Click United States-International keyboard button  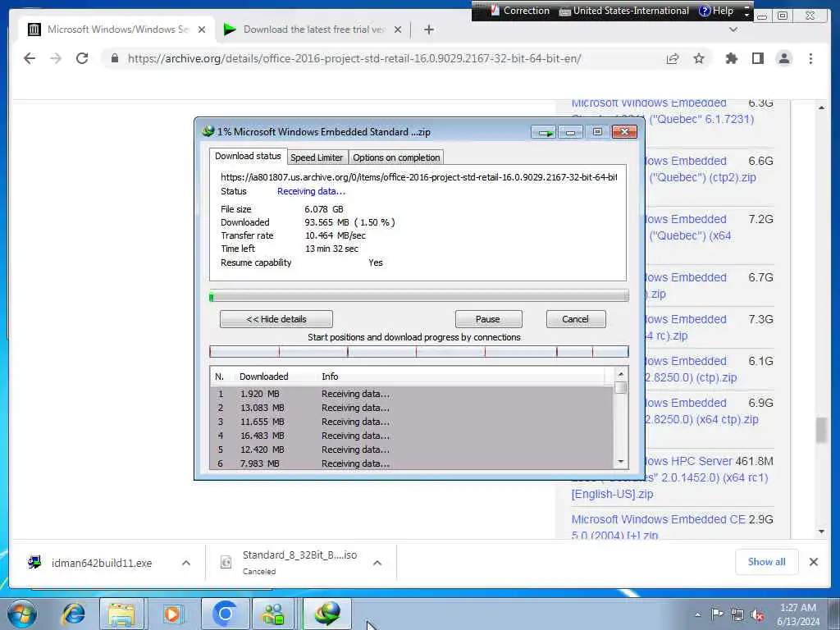[624, 11]
